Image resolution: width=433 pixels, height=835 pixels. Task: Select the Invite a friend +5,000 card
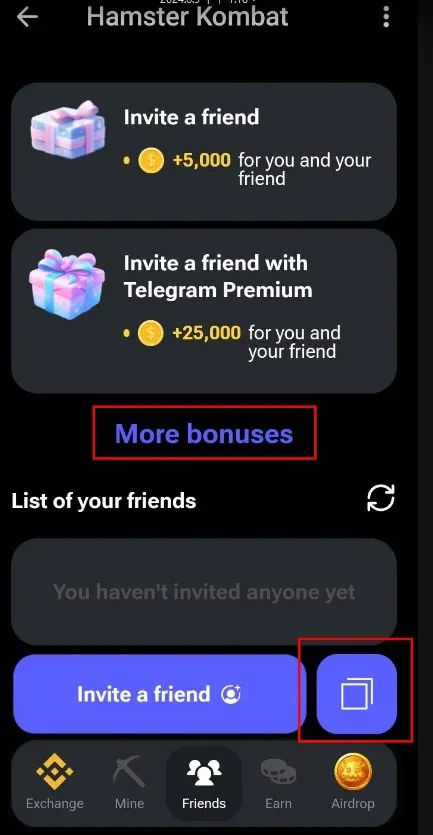[204, 151]
